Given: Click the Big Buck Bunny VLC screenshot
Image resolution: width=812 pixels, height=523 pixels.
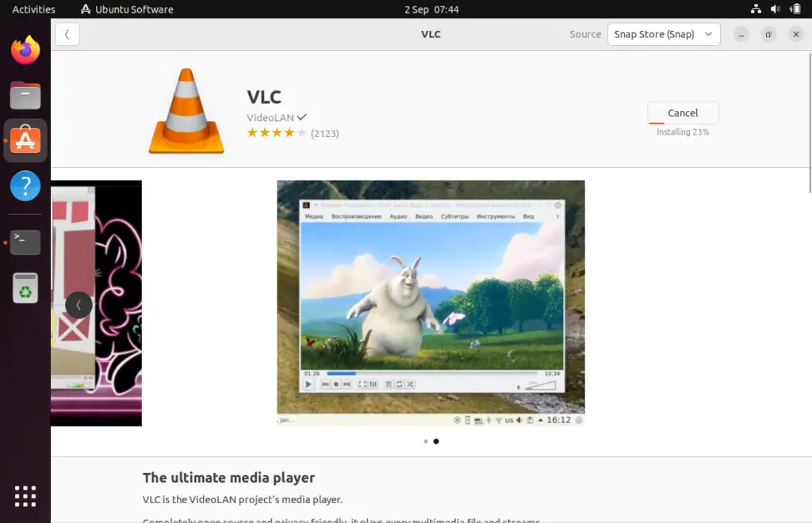Looking at the screenshot, I should (431, 303).
